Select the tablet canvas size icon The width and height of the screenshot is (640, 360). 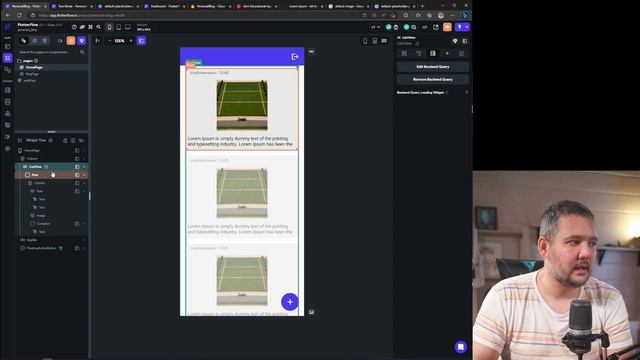point(118,27)
